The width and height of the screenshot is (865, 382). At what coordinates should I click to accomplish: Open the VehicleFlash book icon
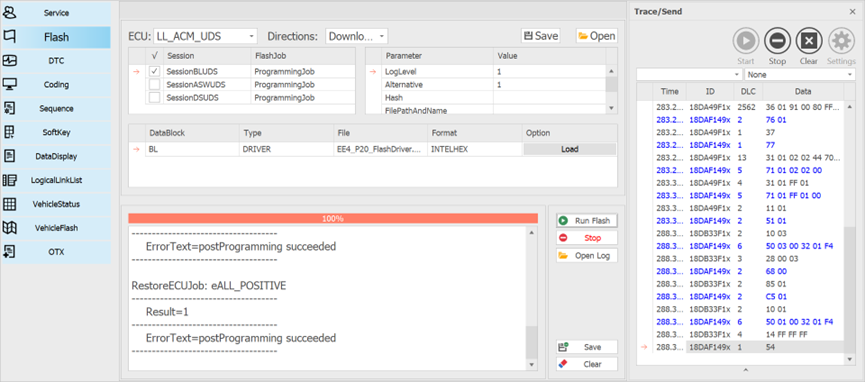coord(10,227)
